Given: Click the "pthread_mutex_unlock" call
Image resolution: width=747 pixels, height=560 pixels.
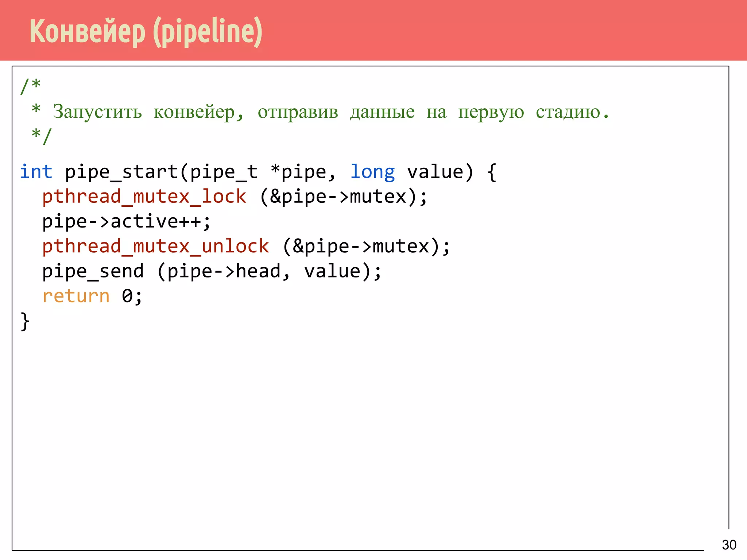Looking at the screenshot, I should (x=156, y=246).
